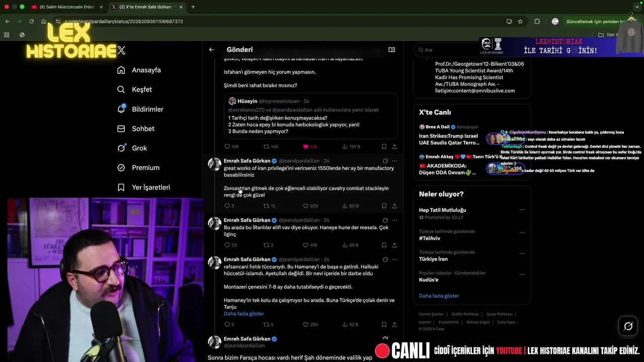Bookmark the tweet with 52 B views

[x=384, y=324]
